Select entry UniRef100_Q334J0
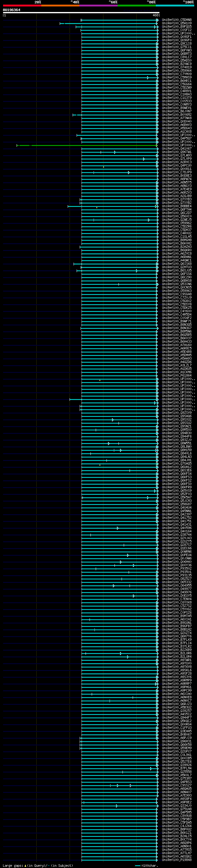The image size is (197, 868). point(177,806)
